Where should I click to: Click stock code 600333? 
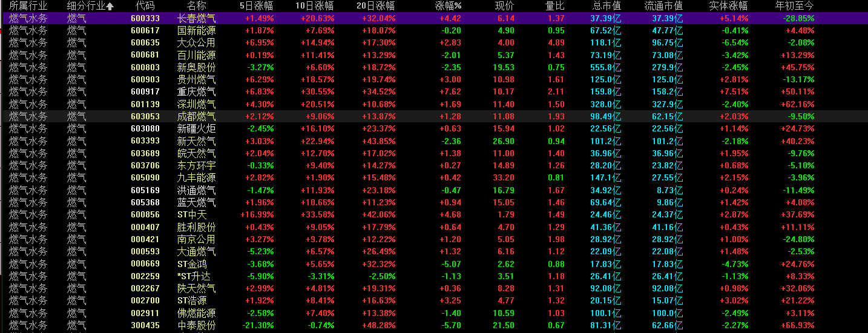coord(145,18)
